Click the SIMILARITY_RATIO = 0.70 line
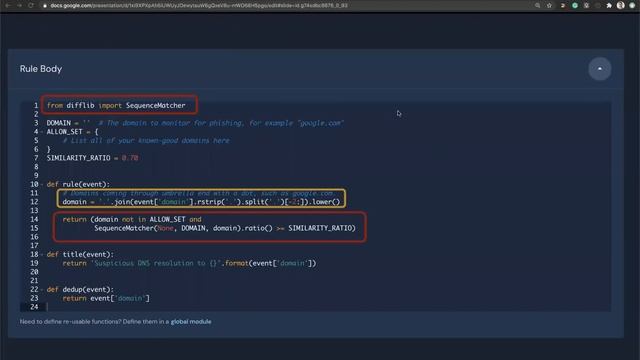This screenshot has width=640, height=360. (92, 158)
